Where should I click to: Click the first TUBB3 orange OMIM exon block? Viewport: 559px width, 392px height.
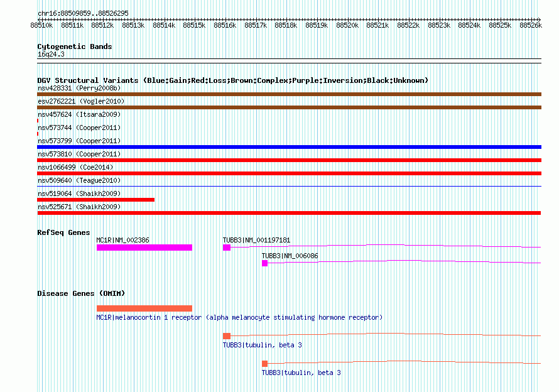pyautogui.click(x=227, y=336)
